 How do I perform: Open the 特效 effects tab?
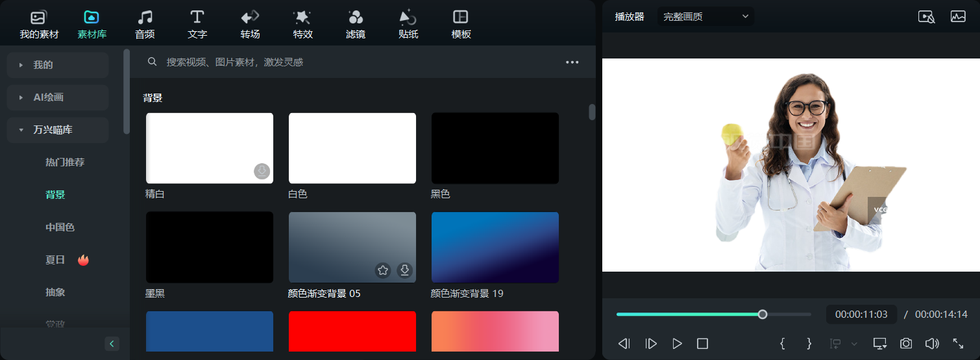(x=302, y=25)
